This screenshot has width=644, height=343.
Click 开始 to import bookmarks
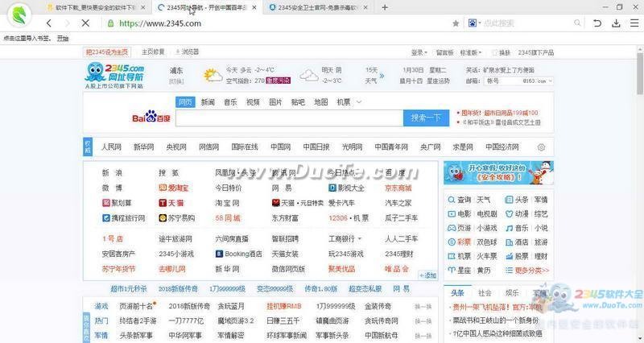point(63,38)
